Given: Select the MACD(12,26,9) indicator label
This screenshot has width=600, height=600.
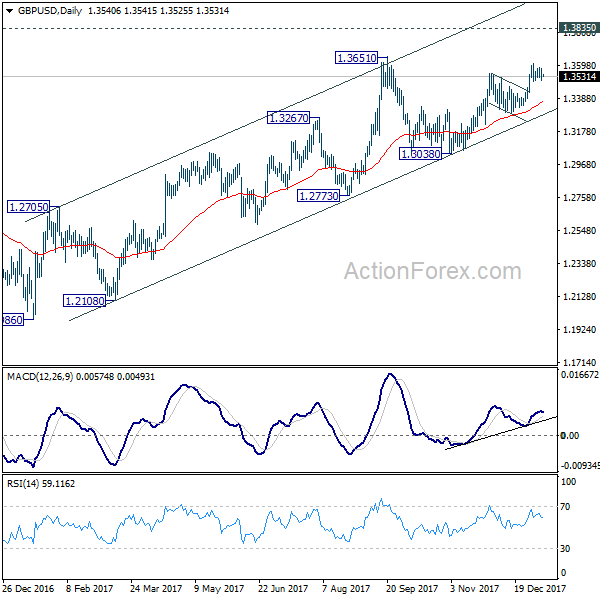Looking at the screenshot, I should (40, 377).
